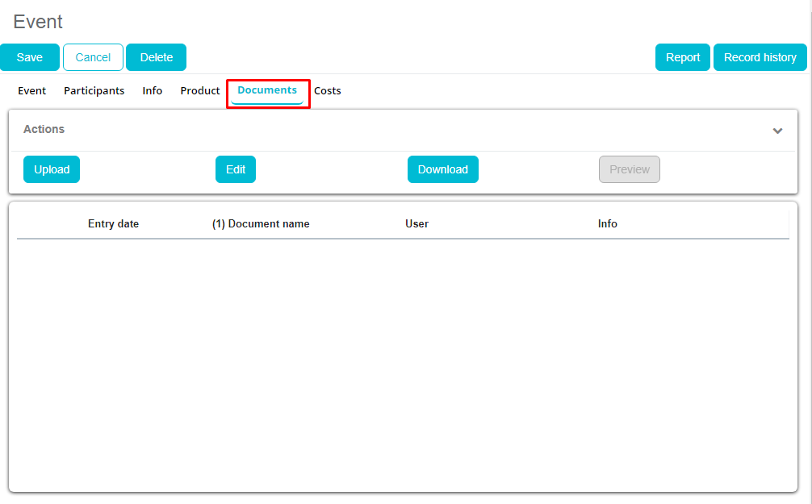Click the greyed-out Preview button
The image size is (812, 504).
(x=629, y=169)
